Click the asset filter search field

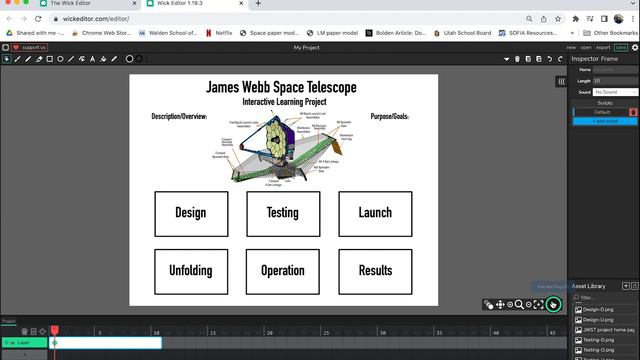tap(605, 298)
